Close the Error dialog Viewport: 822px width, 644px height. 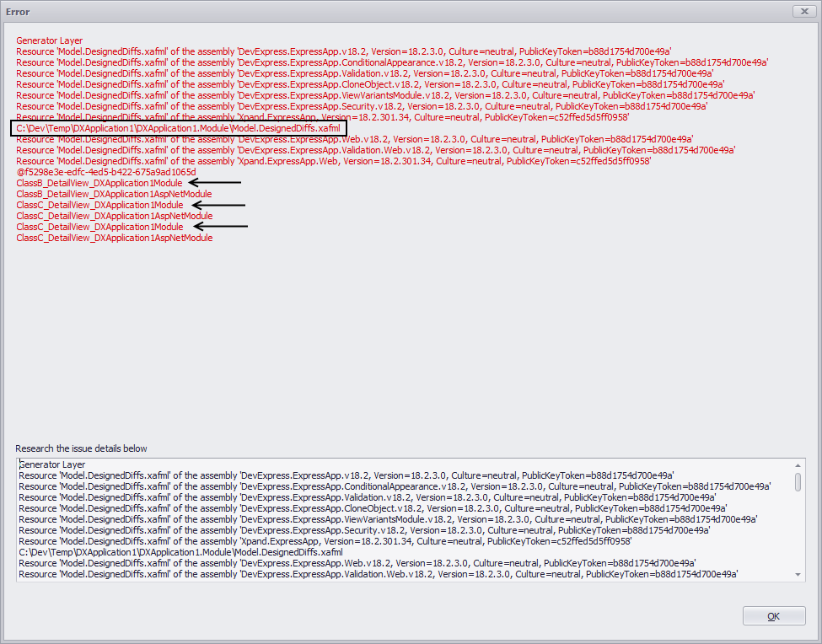tap(803, 11)
